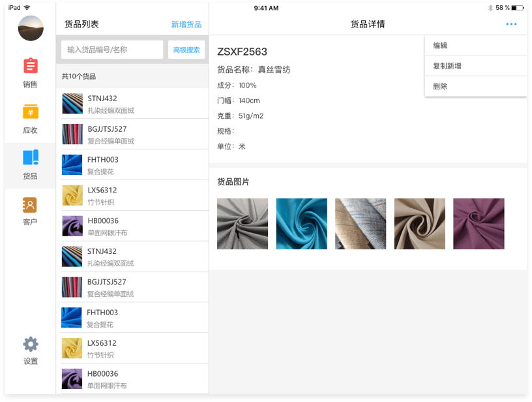The height and width of the screenshot is (402, 532).
Task: Open the 销售 sales section icon
Action: 30,67
